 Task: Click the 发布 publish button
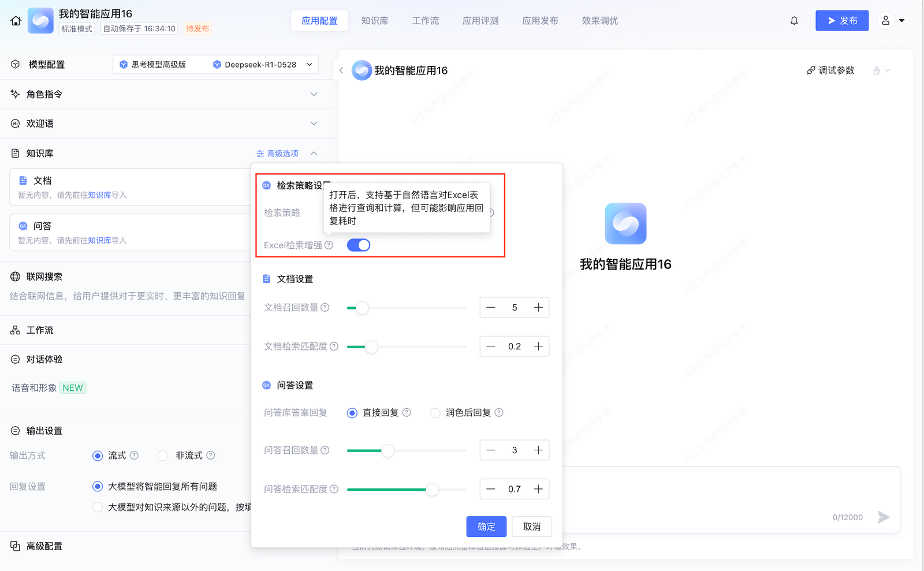[841, 21]
